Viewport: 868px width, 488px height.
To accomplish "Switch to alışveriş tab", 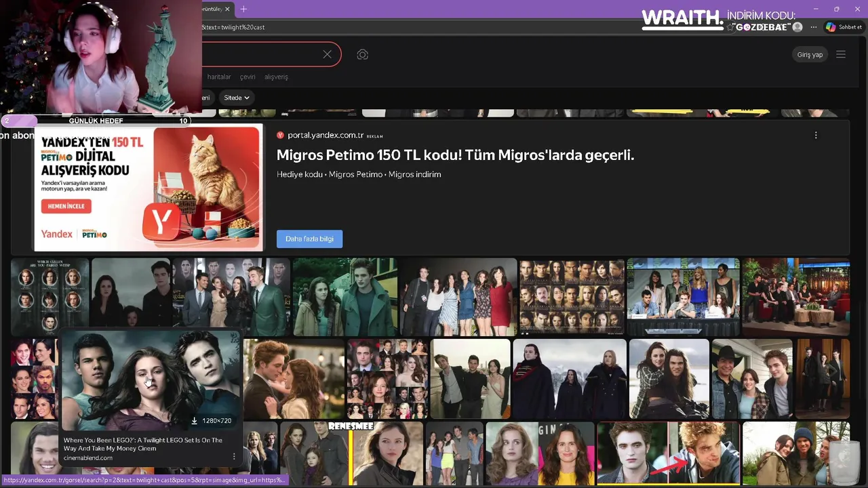I will [276, 77].
